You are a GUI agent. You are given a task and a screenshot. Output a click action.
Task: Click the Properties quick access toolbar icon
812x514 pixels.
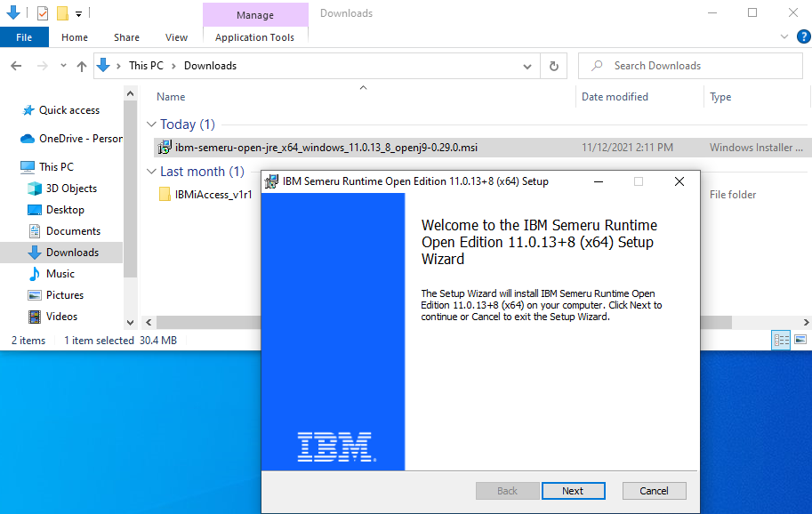43,13
